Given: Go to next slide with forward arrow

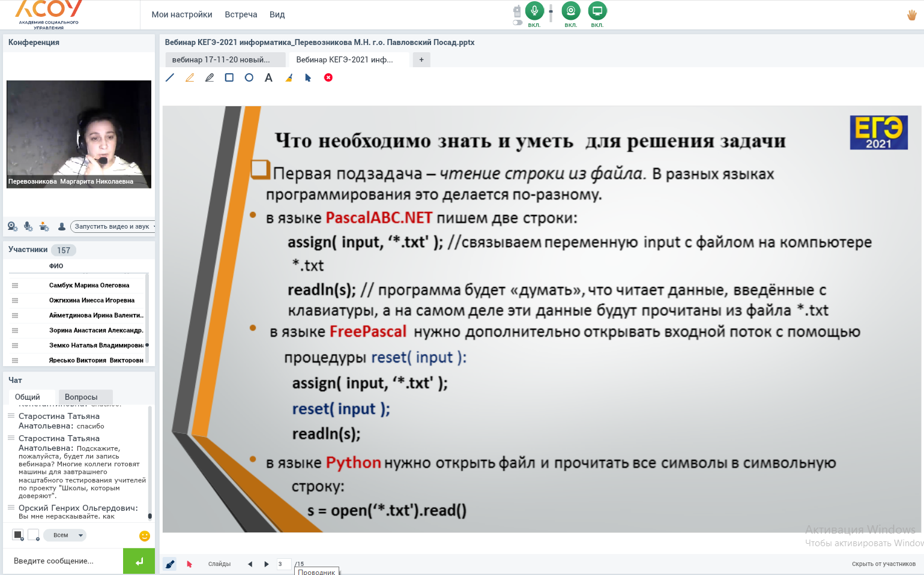Looking at the screenshot, I should (x=266, y=564).
